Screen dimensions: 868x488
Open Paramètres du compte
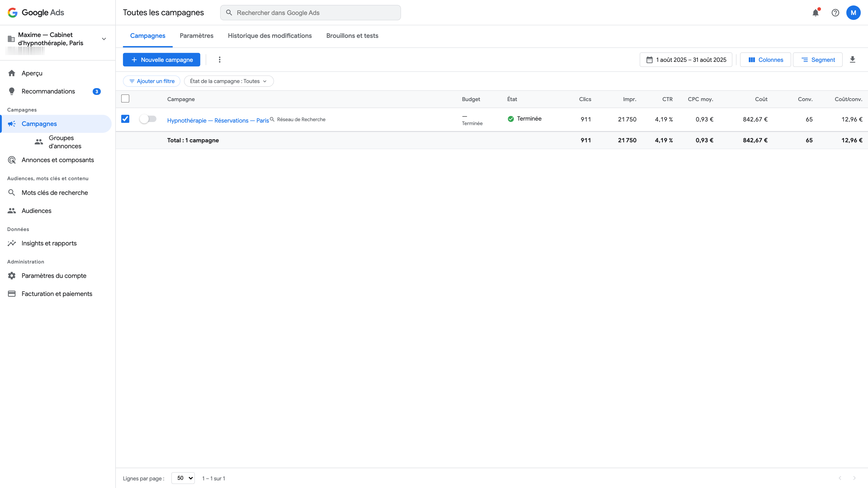click(x=56, y=276)
